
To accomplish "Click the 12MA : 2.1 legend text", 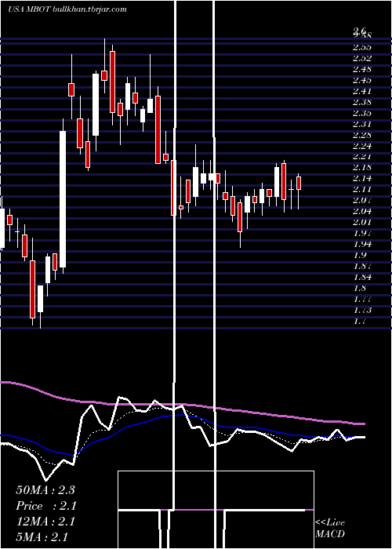I will point(45,522).
